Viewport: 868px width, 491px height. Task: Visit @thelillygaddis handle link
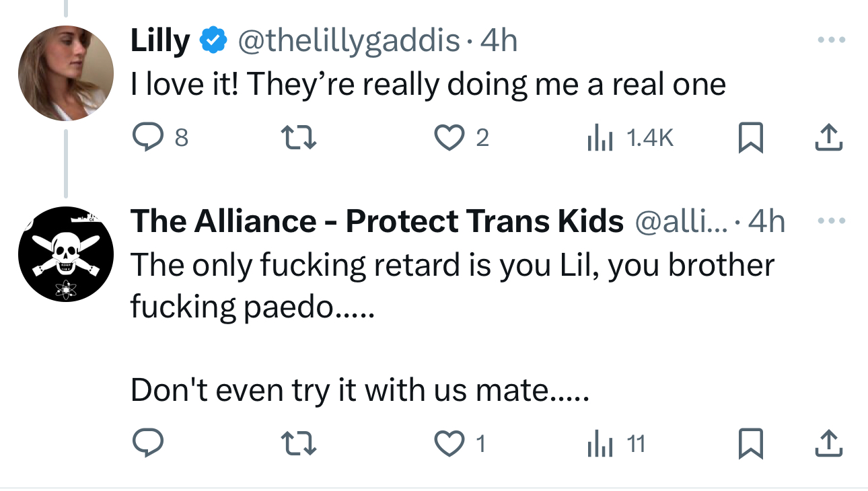[347, 42]
